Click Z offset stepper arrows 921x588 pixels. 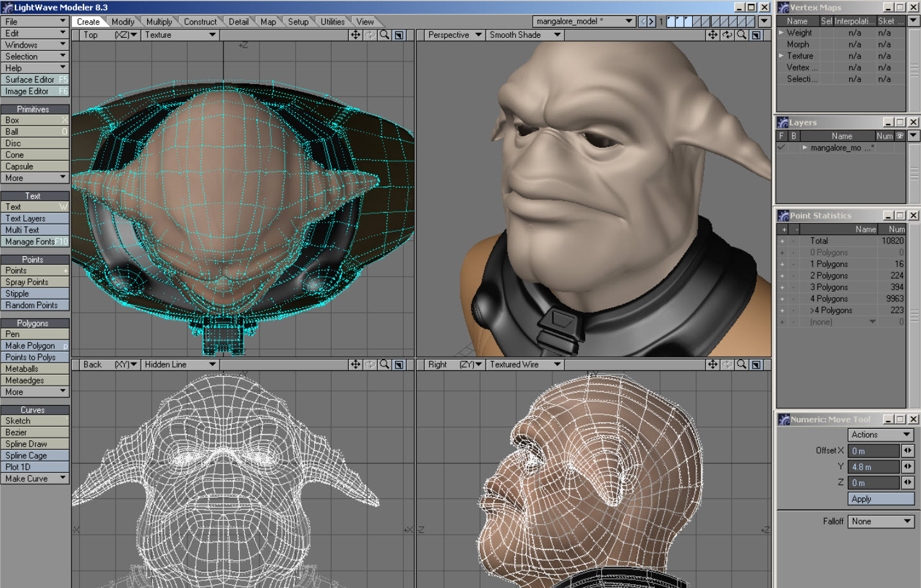pos(908,482)
